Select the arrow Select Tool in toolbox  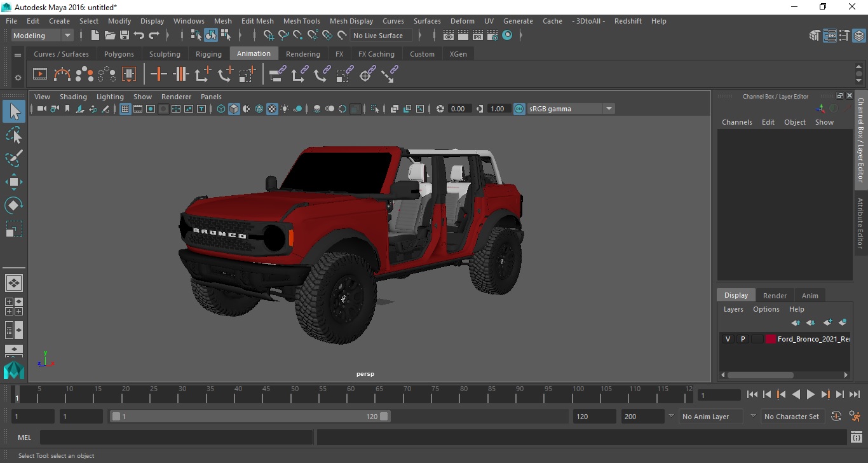point(14,112)
